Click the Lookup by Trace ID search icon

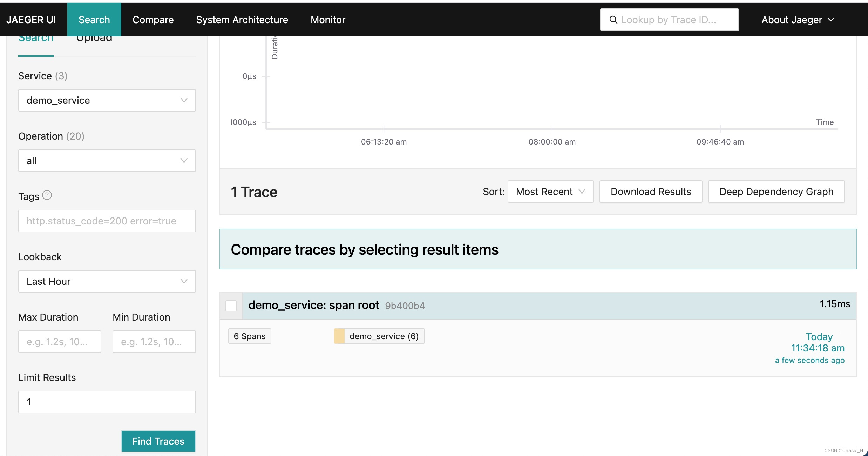pos(614,20)
